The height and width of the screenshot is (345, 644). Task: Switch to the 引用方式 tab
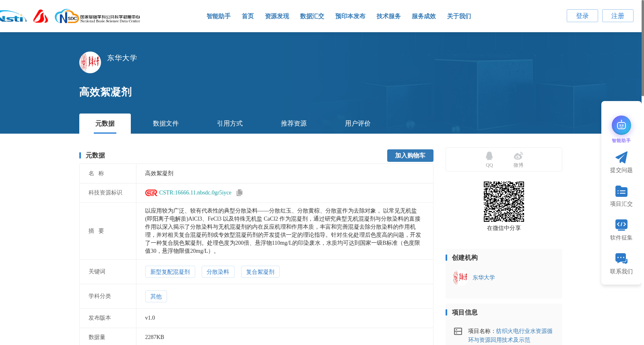[x=230, y=124]
